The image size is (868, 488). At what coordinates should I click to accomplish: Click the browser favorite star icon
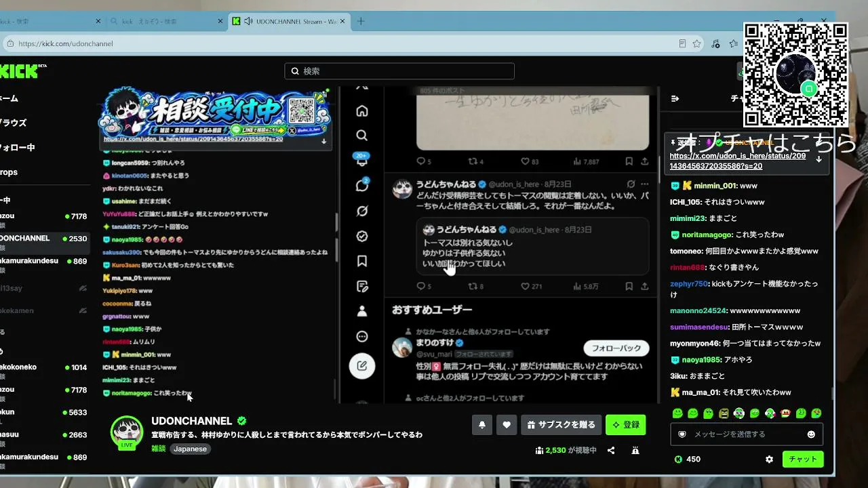click(x=696, y=43)
